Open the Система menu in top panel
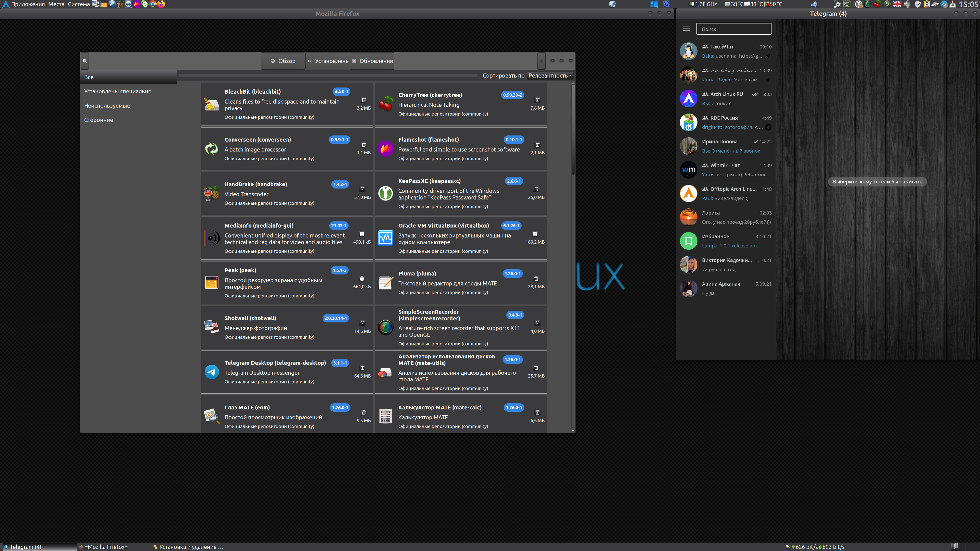Image resolution: width=980 pixels, height=551 pixels. point(79,4)
